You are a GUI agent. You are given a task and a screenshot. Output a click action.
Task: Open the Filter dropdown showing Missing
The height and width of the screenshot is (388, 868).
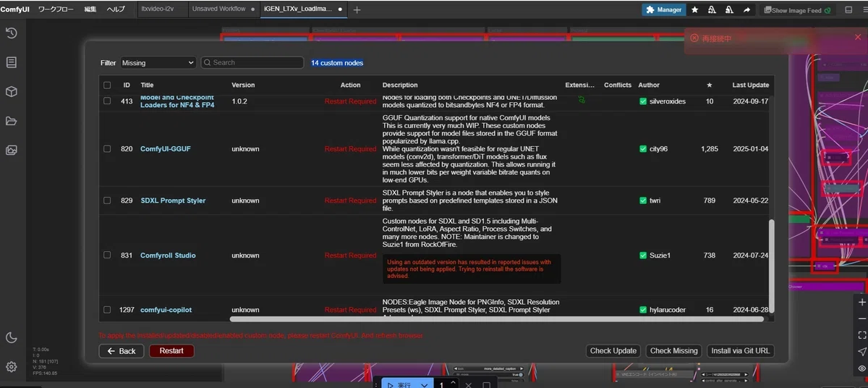[158, 63]
